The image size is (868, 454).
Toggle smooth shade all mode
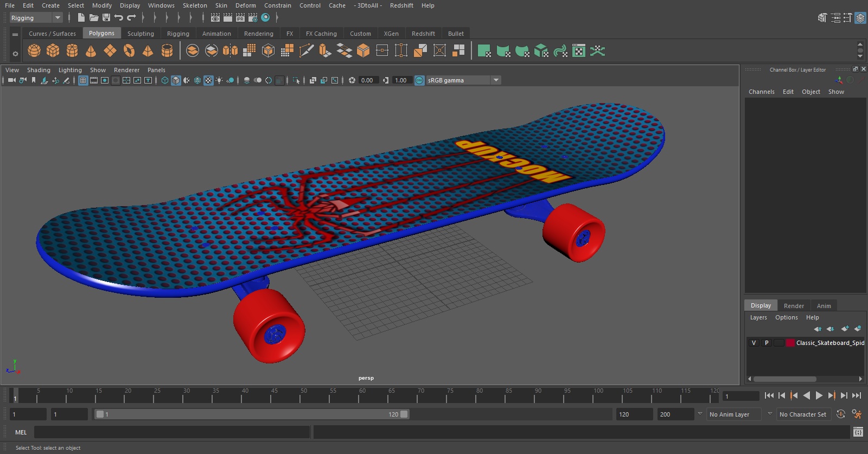point(176,80)
